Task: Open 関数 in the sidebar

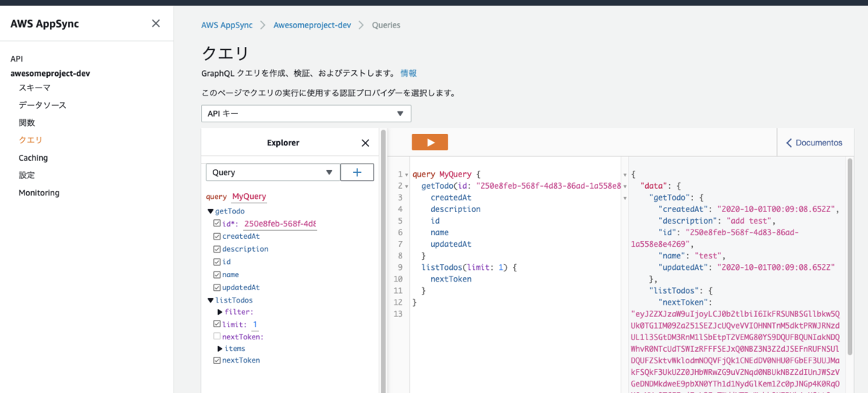Action: 27,122
